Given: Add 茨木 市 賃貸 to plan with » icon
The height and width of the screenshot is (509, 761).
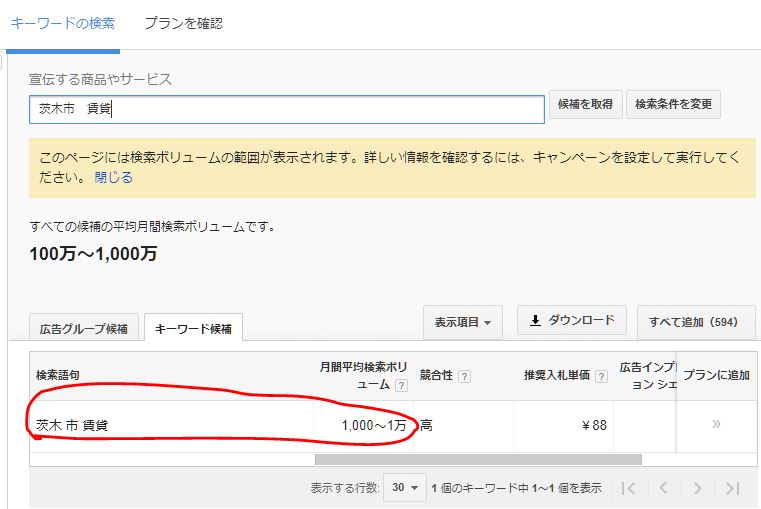Looking at the screenshot, I should click(716, 424).
